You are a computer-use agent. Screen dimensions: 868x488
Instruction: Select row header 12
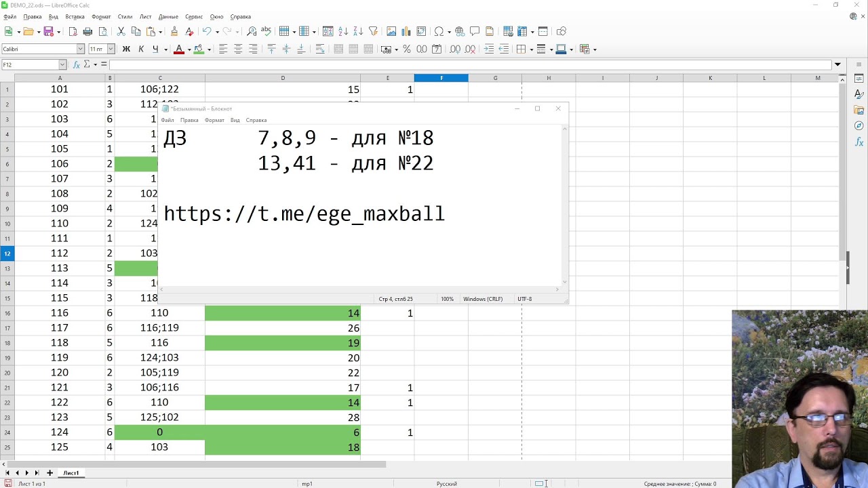(7, 253)
